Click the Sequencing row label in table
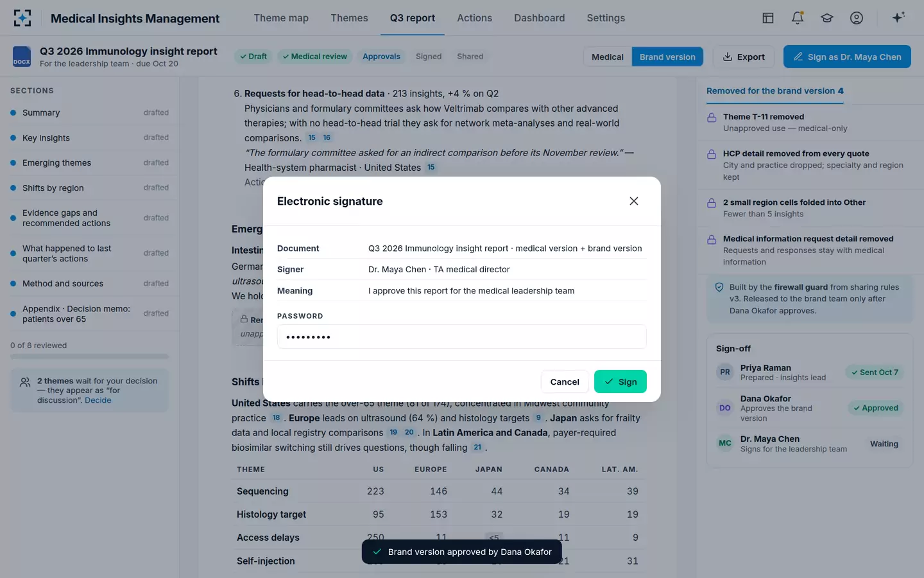 click(262, 491)
